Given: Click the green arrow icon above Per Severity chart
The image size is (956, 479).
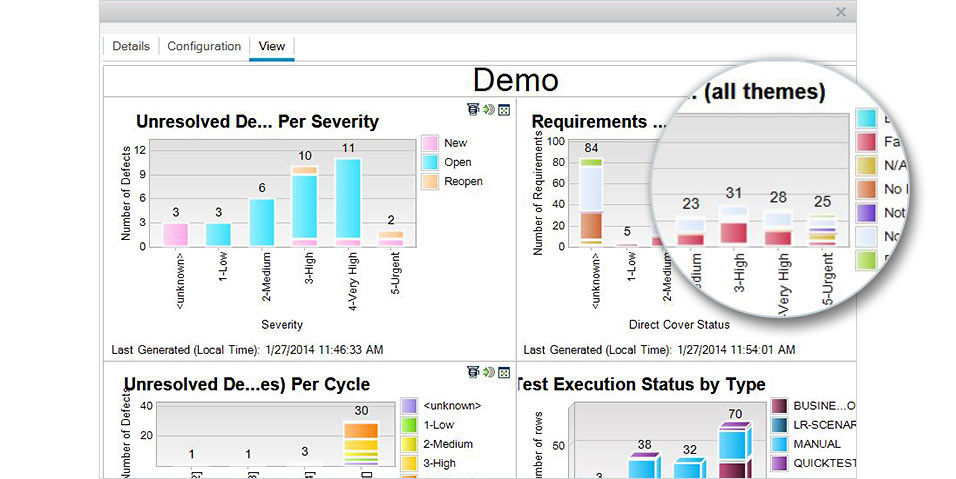Looking at the screenshot, I should [488, 109].
